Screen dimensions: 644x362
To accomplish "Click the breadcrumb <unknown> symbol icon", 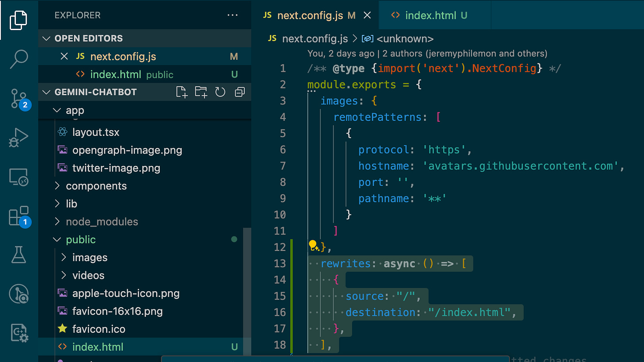I will click(x=368, y=39).
